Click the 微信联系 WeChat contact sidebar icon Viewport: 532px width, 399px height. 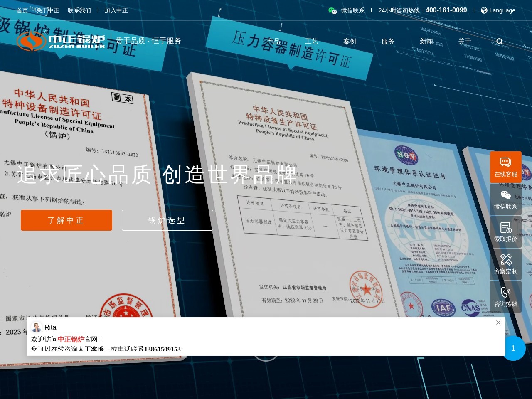[505, 199]
